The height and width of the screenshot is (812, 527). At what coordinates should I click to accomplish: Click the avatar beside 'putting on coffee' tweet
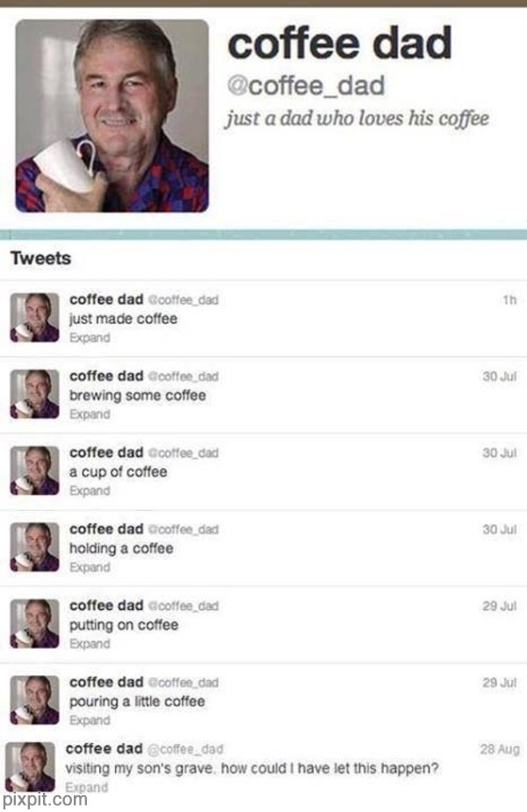point(35,624)
